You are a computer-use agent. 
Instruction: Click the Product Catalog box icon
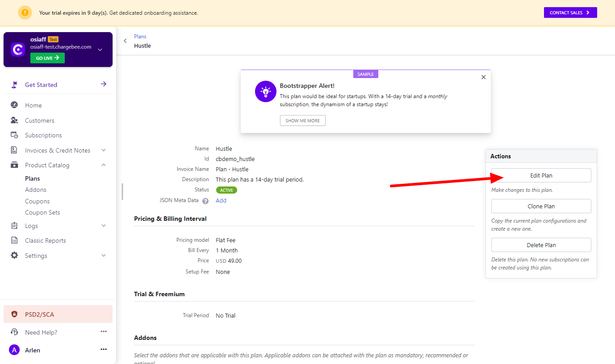point(14,165)
